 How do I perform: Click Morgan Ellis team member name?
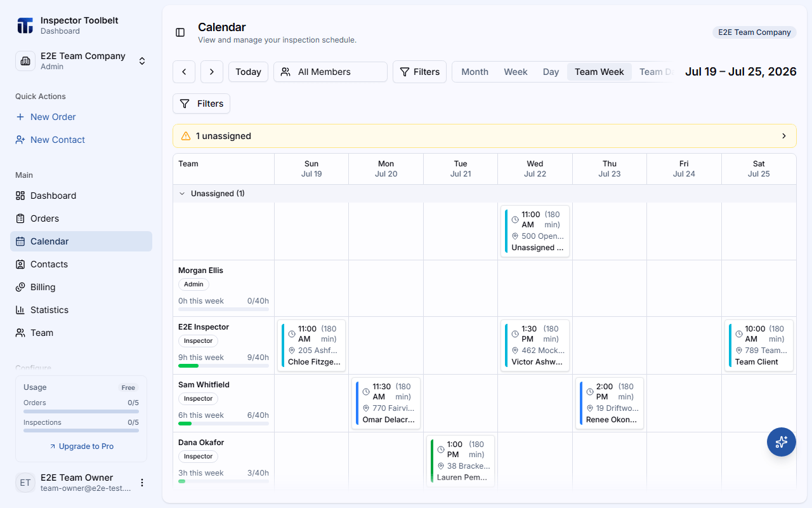click(x=200, y=271)
